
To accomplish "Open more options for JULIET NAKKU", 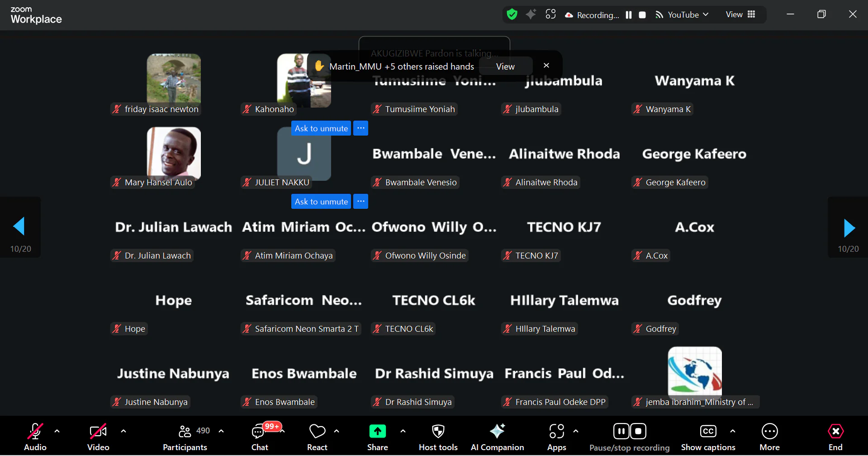I will pyautogui.click(x=360, y=202).
